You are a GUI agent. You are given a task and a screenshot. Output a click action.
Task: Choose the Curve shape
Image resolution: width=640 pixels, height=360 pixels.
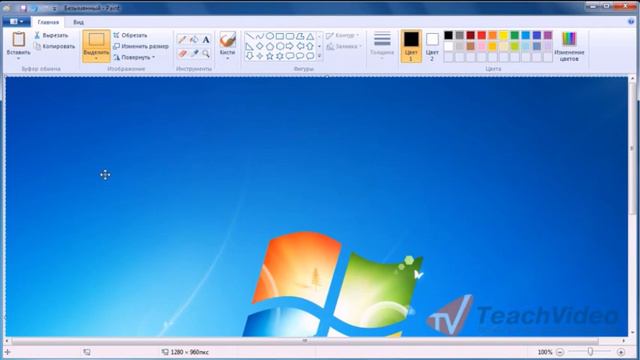260,36
